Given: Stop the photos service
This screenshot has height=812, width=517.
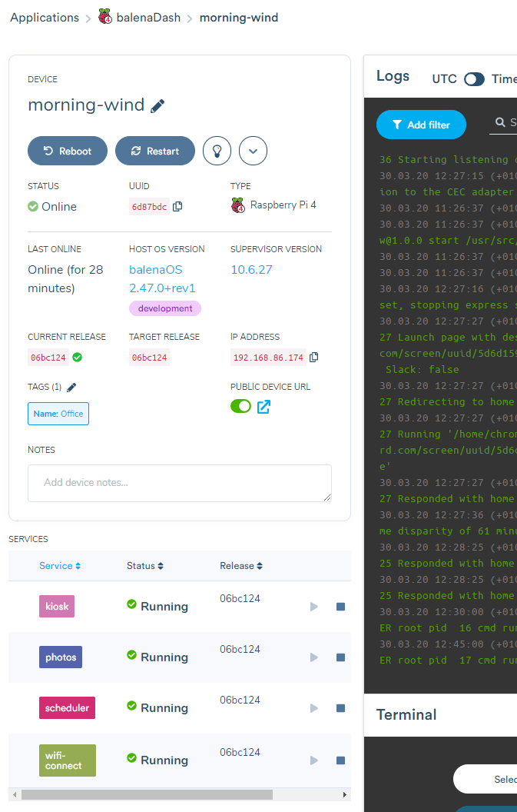Looking at the screenshot, I should 340,657.
